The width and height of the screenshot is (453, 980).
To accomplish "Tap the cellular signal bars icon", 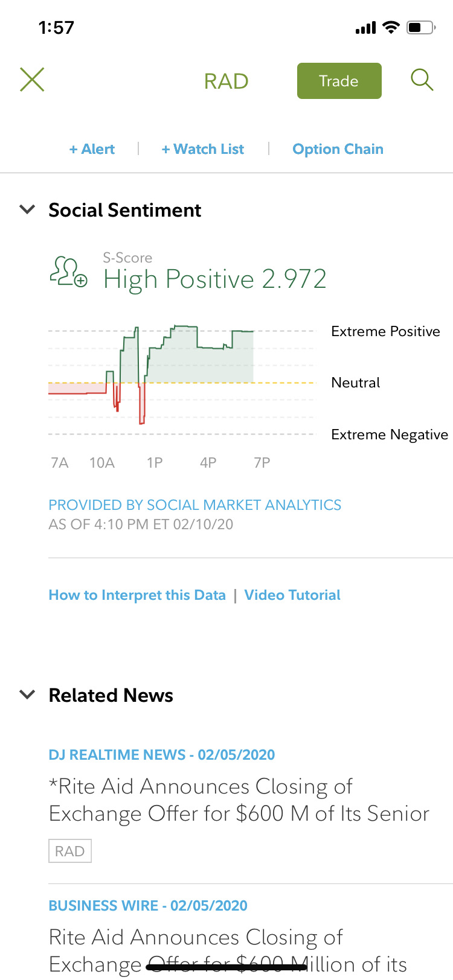I will pyautogui.click(x=366, y=28).
